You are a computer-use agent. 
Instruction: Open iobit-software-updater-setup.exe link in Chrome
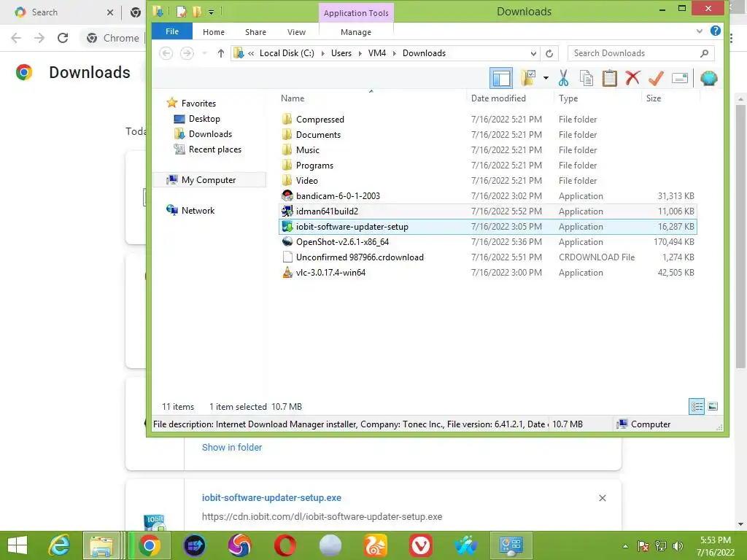[271, 497]
